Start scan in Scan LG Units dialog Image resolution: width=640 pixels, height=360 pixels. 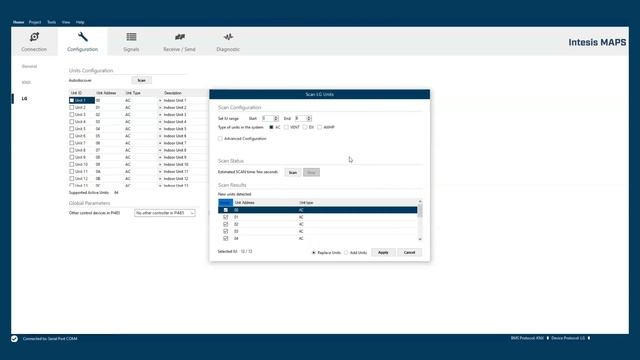coord(293,173)
